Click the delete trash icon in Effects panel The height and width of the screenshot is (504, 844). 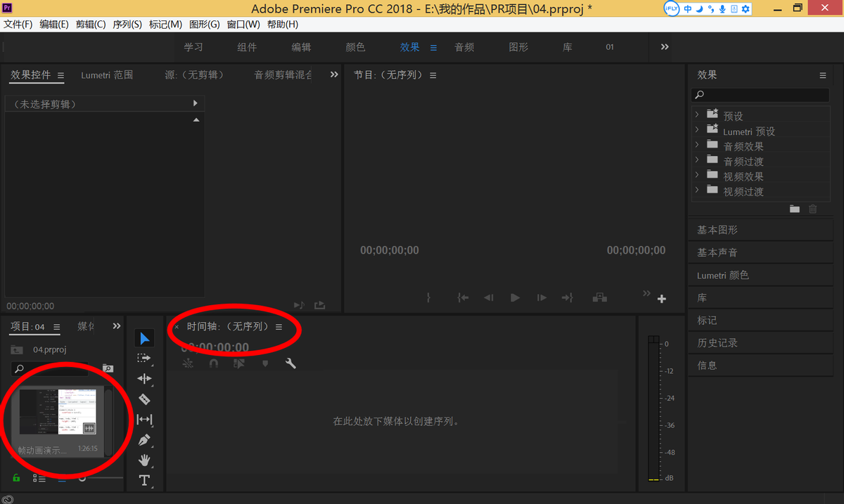point(813,209)
